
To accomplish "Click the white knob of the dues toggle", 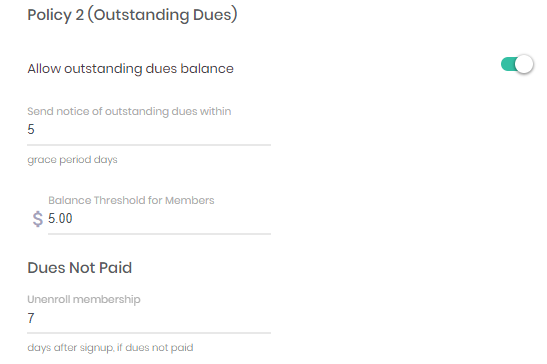I will pos(524,64).
